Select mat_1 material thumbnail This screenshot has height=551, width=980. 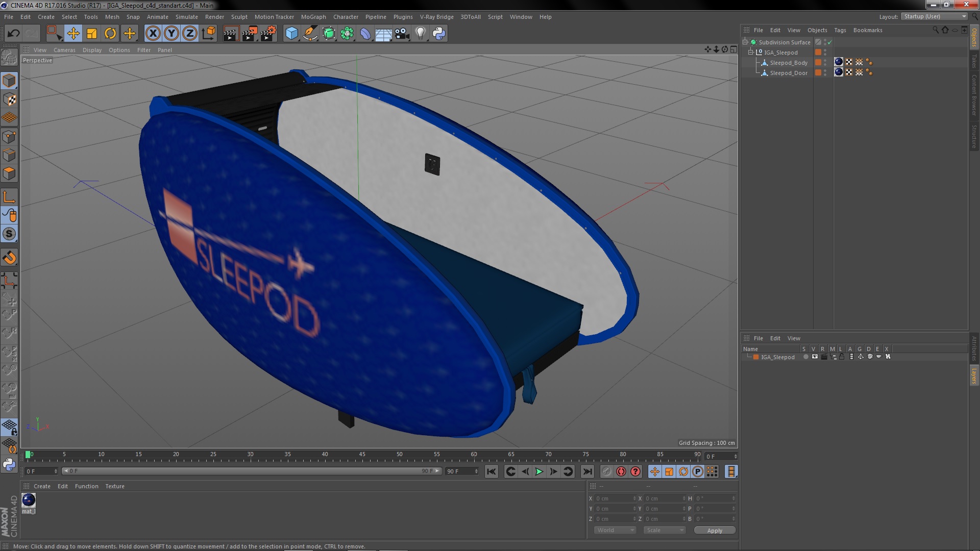click(29, 500)
